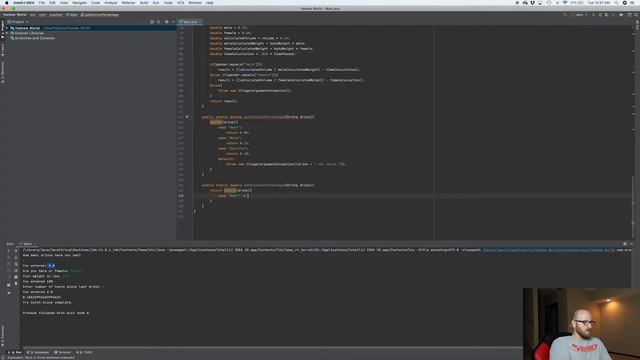Screen dimensions: 640x360
Task: Click the pin tab icon in the Run panel
Action: 9,293
